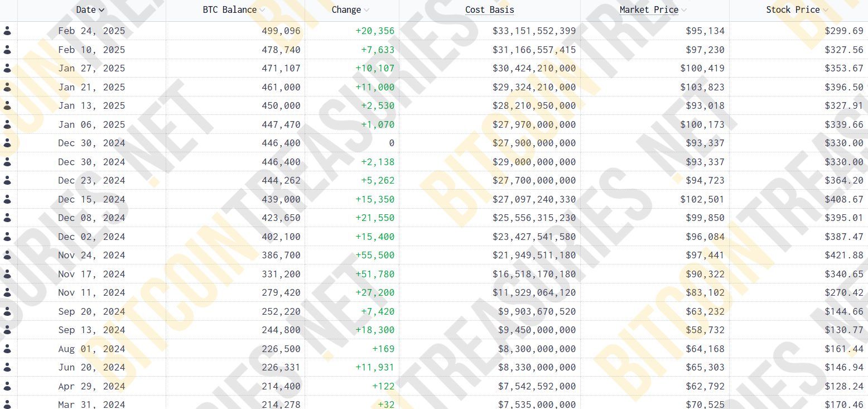Click the Stock Price column sort arrow
Viewport: 868px width, 409px height.
826,10
